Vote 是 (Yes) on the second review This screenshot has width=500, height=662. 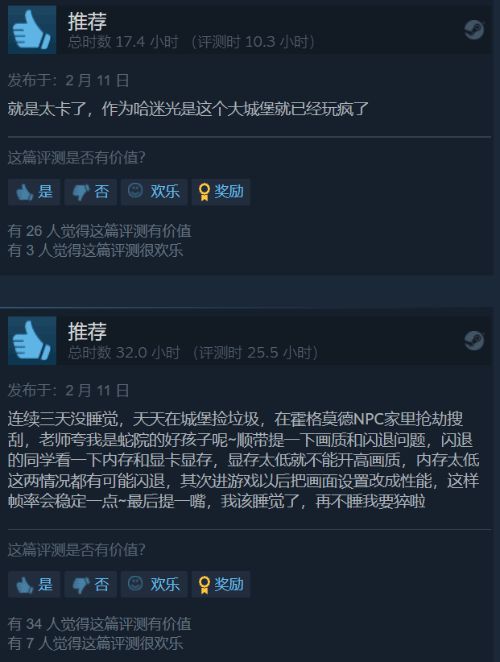pos(34,584)
